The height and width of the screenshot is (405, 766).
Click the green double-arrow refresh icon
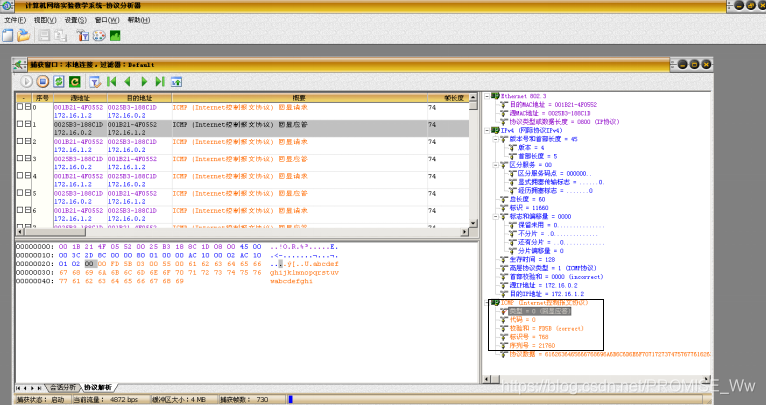tap(59, 82)
